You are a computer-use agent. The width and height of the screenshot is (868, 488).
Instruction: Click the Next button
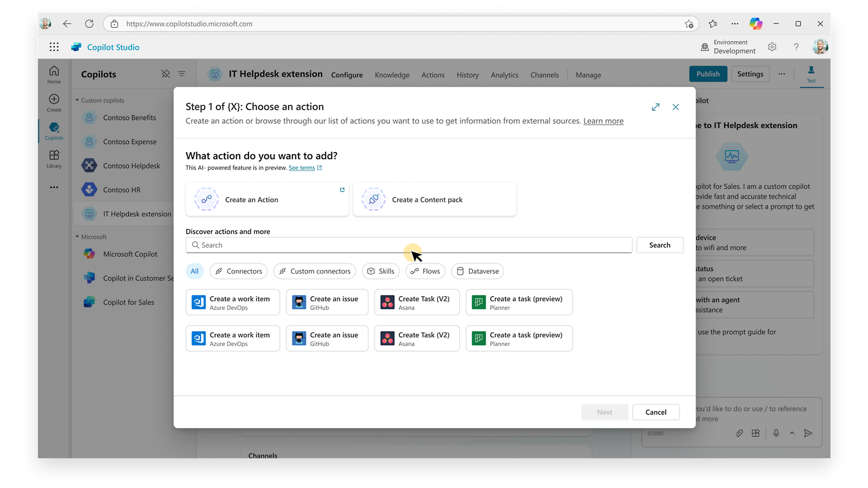pyautogui.click(x=605, y=412)
